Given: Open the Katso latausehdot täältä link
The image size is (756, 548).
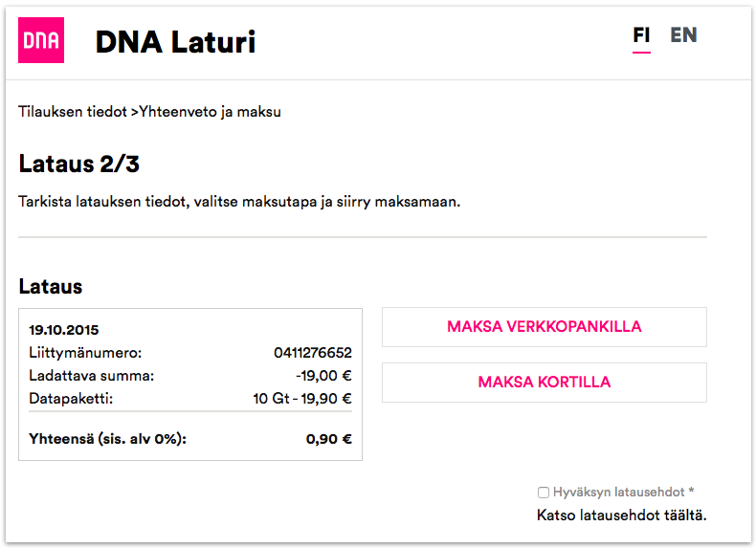Looking at the screenshot, I should click(622, 515).
